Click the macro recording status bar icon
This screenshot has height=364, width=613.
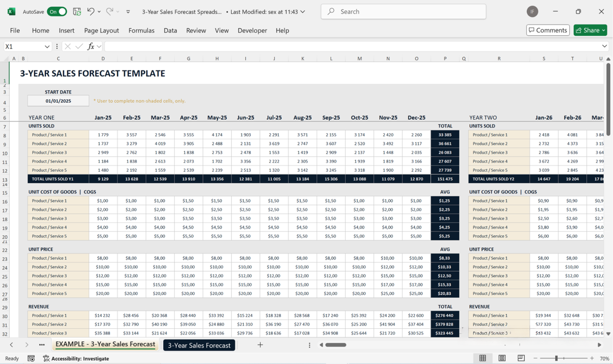pyautogui.click(x=31, y=358)
